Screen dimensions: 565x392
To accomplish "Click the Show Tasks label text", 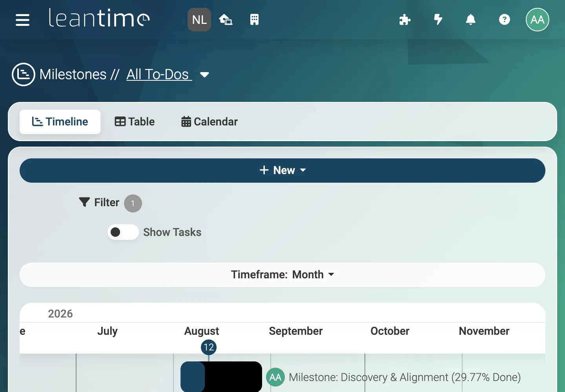I will click(x=172, y=232).
